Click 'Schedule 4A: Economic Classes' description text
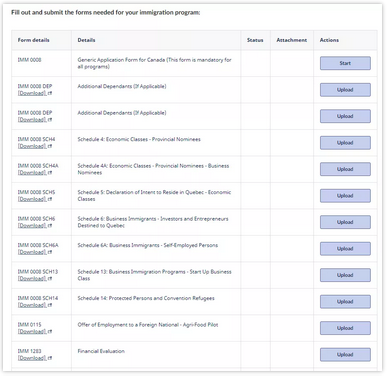This screenshot has width=387, height=376. (x=153, y=169)
